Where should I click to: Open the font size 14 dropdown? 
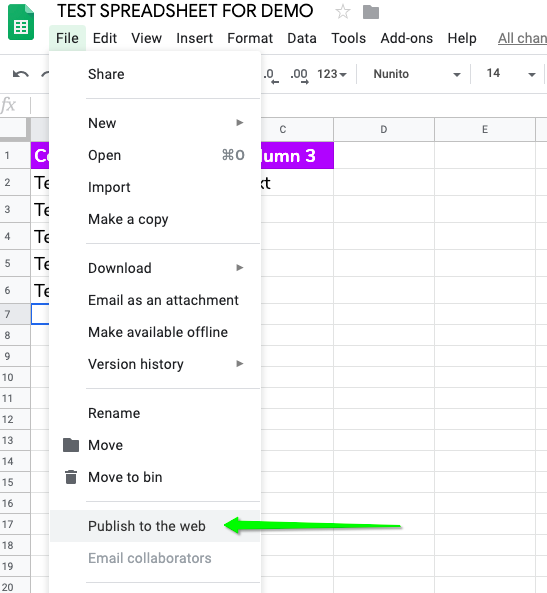coord(511,73)
